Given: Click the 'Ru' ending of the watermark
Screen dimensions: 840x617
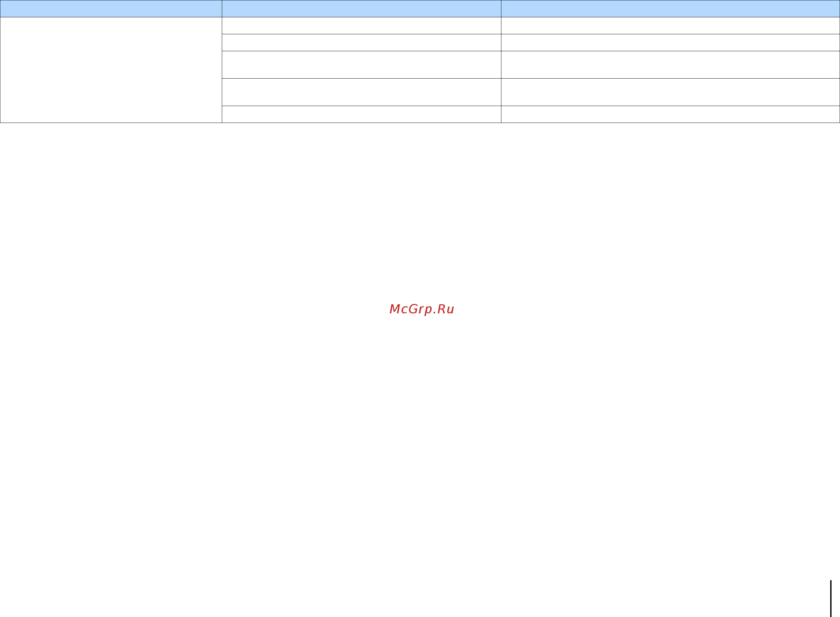Looking at the screenshot, I should pos(446,309).
